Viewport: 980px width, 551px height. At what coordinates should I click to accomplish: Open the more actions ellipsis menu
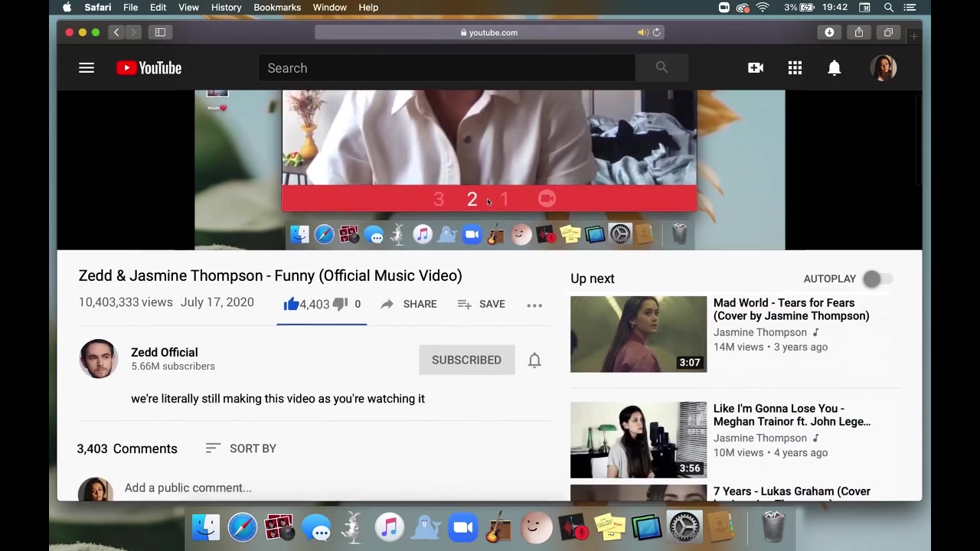pos(534,305)
